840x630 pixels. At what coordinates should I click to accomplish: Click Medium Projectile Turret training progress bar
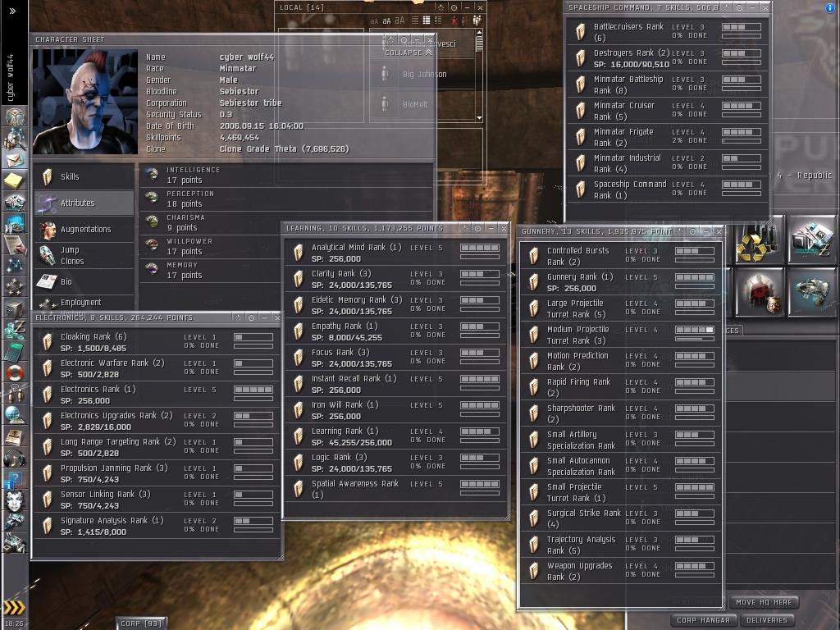point(694,339)
